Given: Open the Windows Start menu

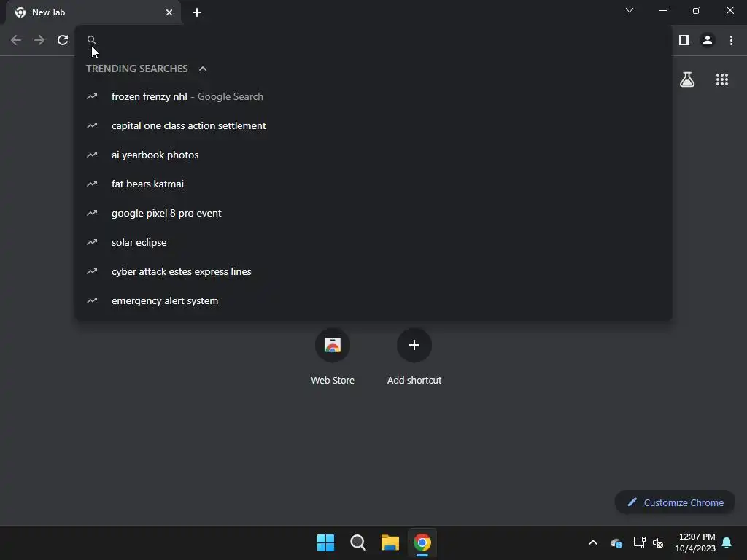Looking at the screenshot, I should [326, 542].
